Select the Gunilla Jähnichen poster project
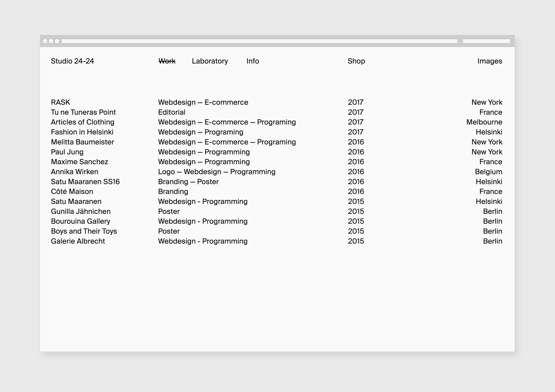Screen dimensions: 555x392 (x=81, y=211)
